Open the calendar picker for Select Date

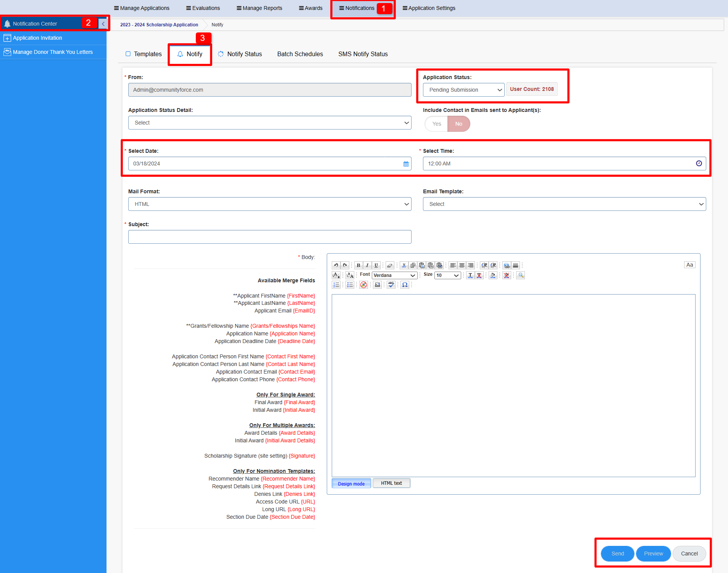tap(406, 164)
